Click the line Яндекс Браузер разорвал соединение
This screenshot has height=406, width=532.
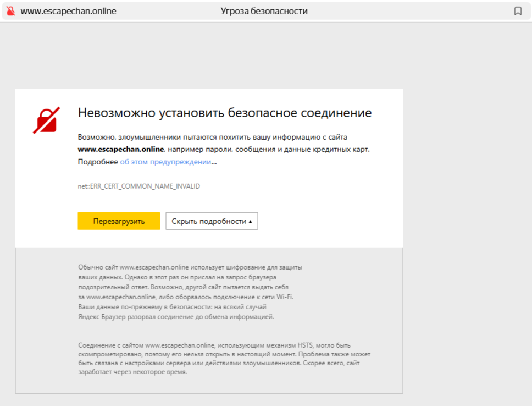click(175, 317)
